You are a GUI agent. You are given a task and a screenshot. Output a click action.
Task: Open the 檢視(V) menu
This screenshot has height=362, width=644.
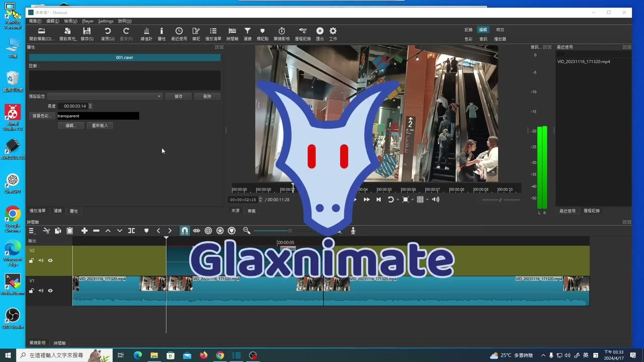pos(70,21)
